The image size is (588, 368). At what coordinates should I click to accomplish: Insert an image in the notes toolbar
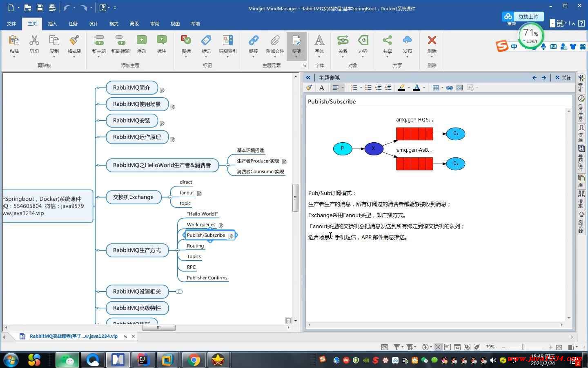[459, 88]
